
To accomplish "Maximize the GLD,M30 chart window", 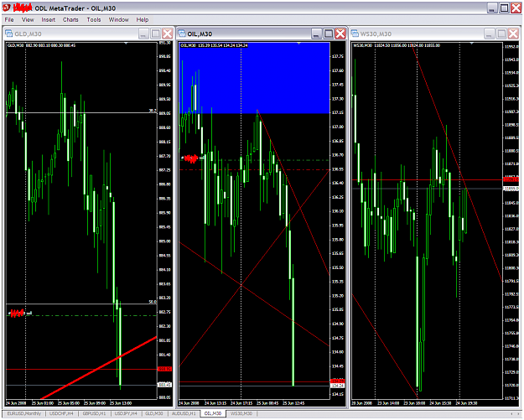I will pos(156,34).
